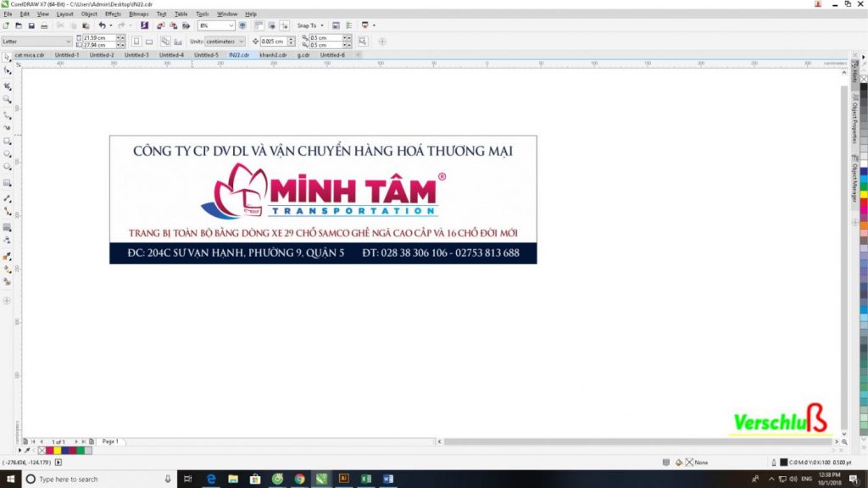Viewport: 868px width, 488px height.
Task: Select the Rectangle tool
Action: pos(7,141)
